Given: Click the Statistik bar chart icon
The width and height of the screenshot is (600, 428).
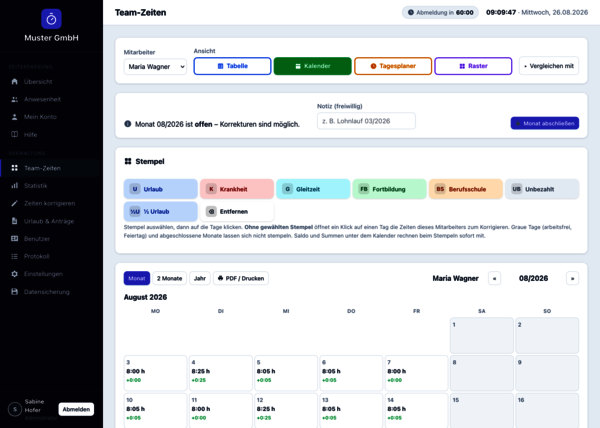Looking at the screenshot, I should [x=15, y=186].
